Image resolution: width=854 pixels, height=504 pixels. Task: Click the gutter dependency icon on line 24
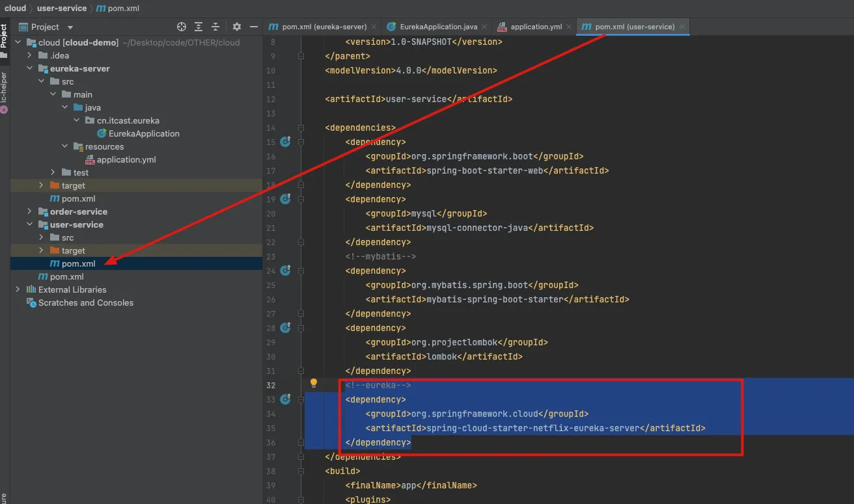pyautogui.click(x=285, y=270)
